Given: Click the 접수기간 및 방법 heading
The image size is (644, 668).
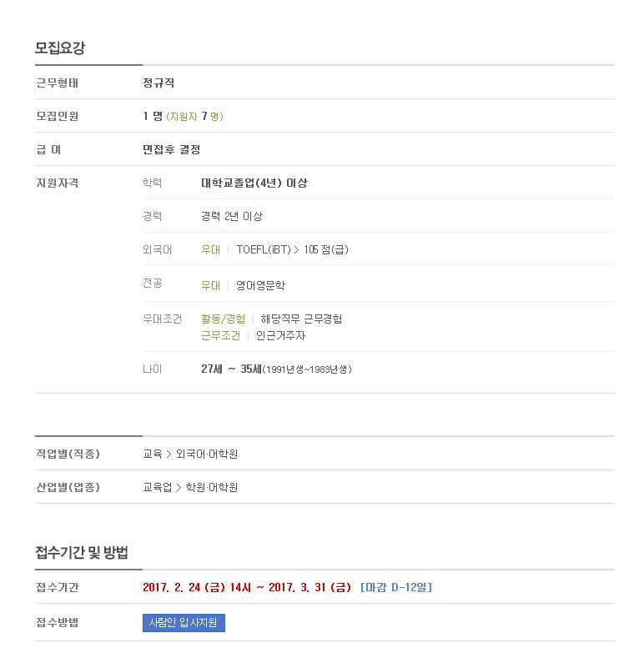Looking at the screenshot, I should (82, 553).
